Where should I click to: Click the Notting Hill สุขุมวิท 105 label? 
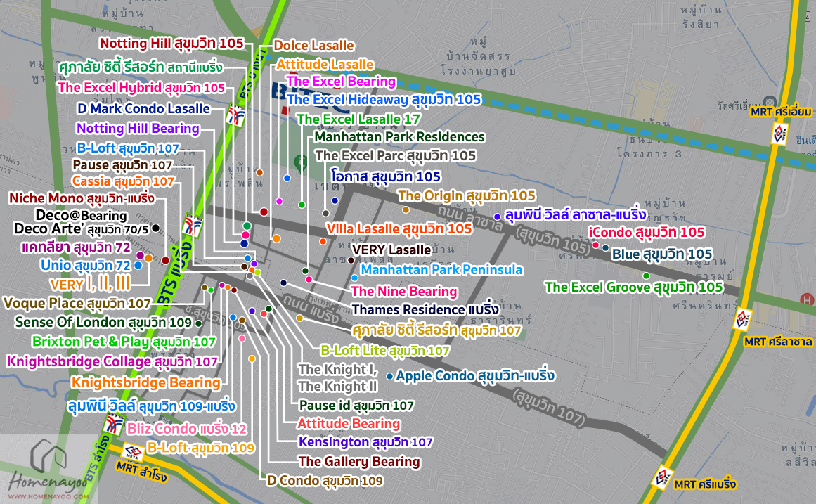[171, 43]
